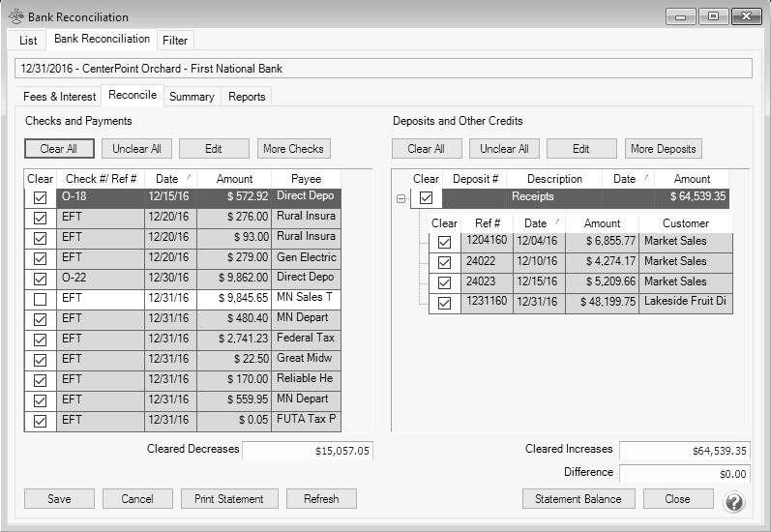Switch to the Fees & Interest tab
The width and height of the screenshot is (771, 532).
coord(59,97)
